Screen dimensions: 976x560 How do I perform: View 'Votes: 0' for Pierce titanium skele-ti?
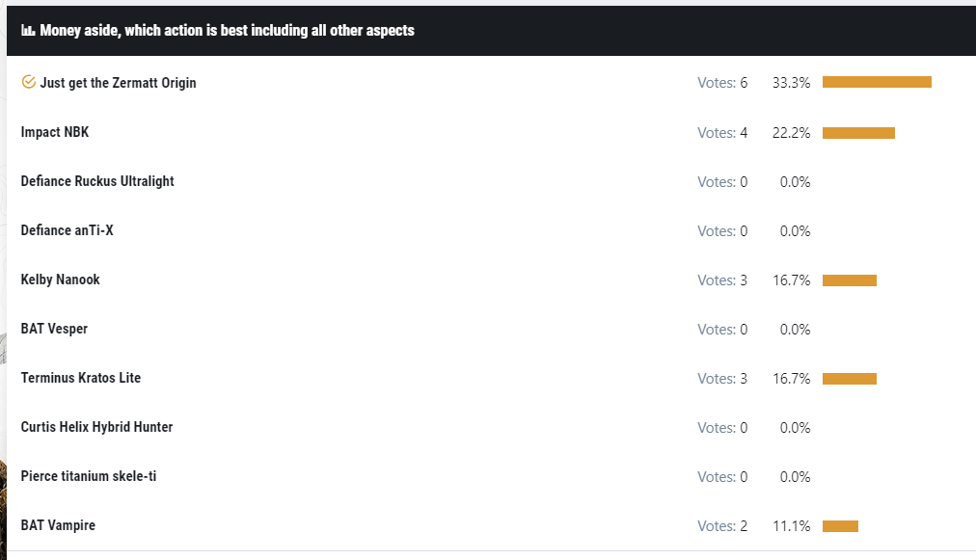pos(722,476)
